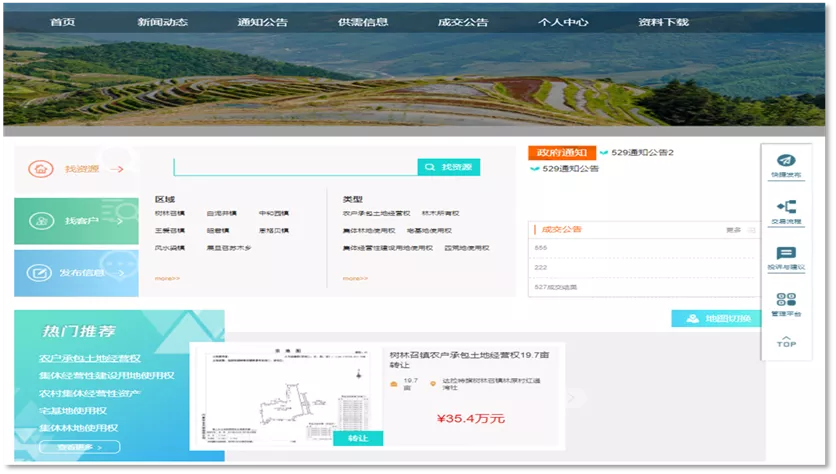Click the house icon beside 找资源
The image size is (836, 474).
[x=41, y=169]
